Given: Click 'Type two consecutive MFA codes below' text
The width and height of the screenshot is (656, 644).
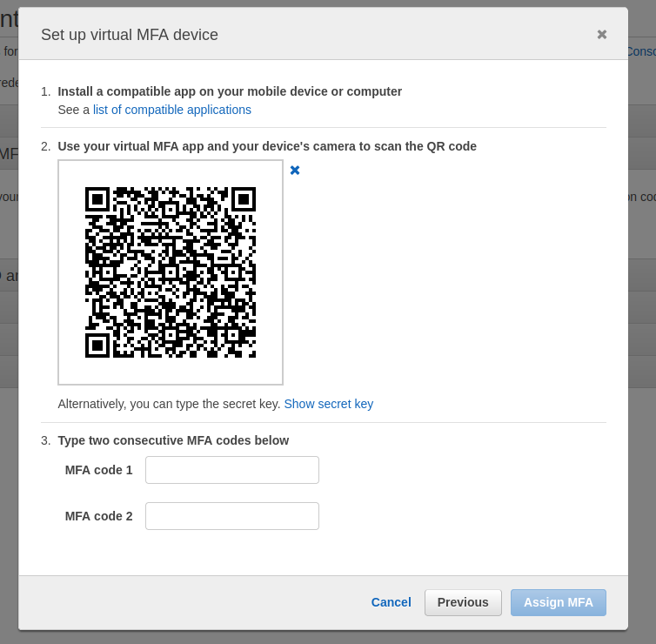Looking at the screenshot, I should point(173,440).
